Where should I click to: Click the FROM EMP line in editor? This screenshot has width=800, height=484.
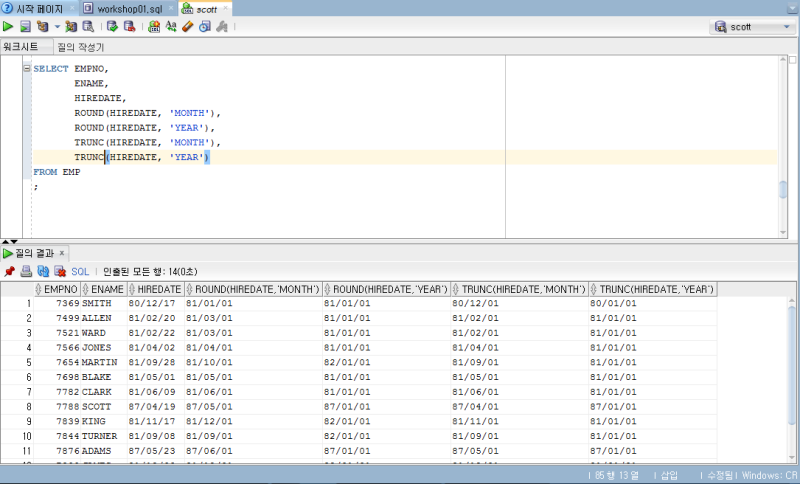point(57,172)
